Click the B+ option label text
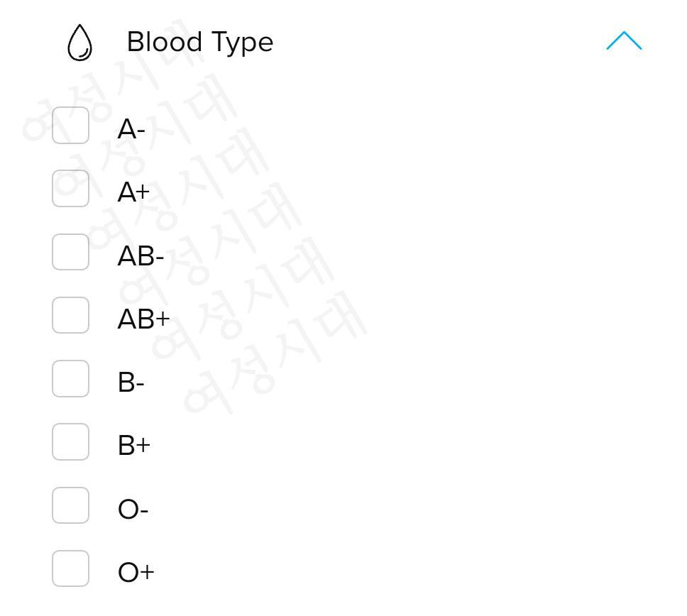The image size is (687, 616). coord(133,446)
